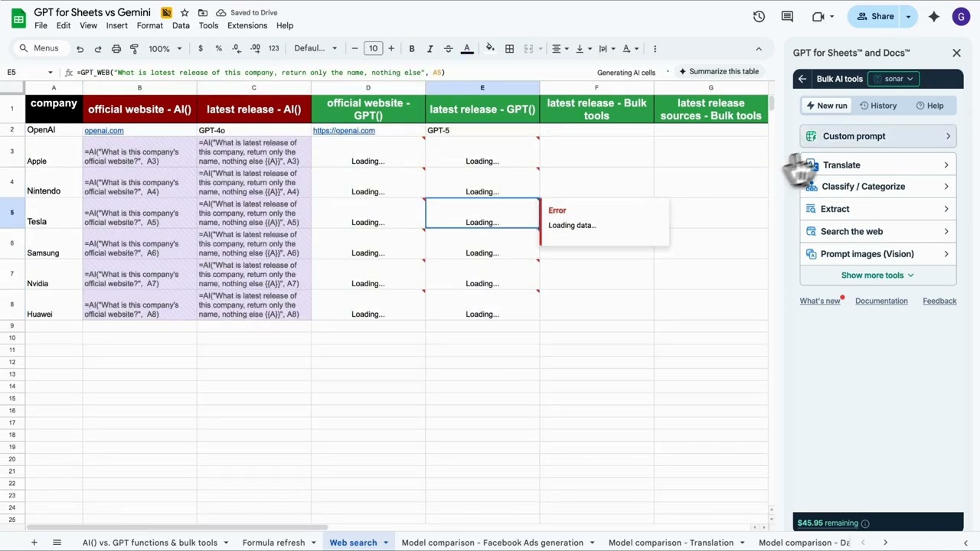Screen dimensions: 980x551
Task: Open the openai.com link in cell B2
Action: (104, 131)
